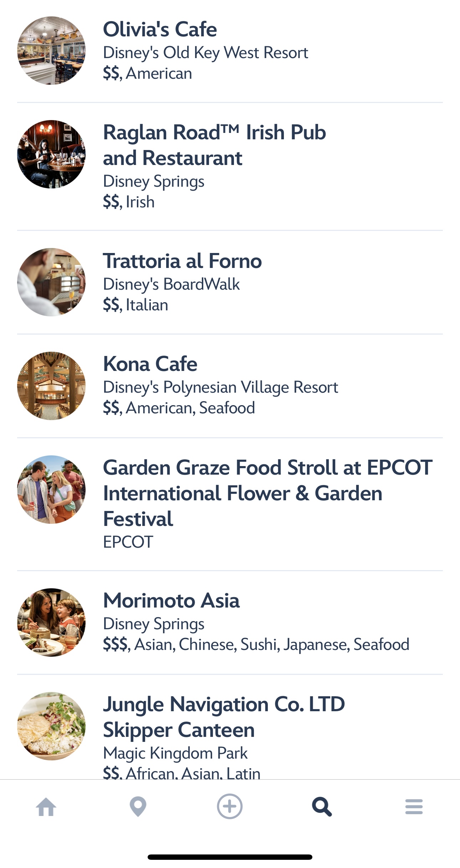Tap Kona Cafe circular photo

[51, 386]
